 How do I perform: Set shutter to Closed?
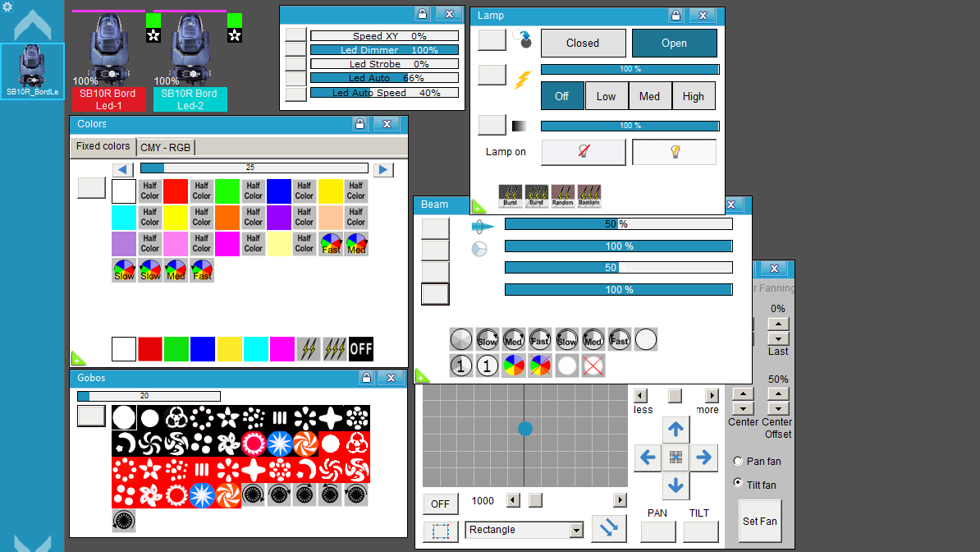[x=583, y=44]
